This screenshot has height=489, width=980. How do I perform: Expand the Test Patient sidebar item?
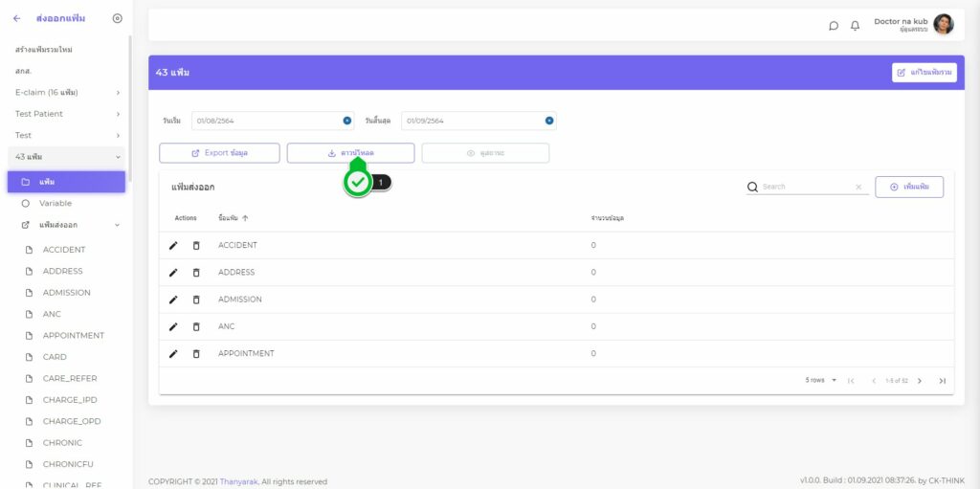click(65, 114)
